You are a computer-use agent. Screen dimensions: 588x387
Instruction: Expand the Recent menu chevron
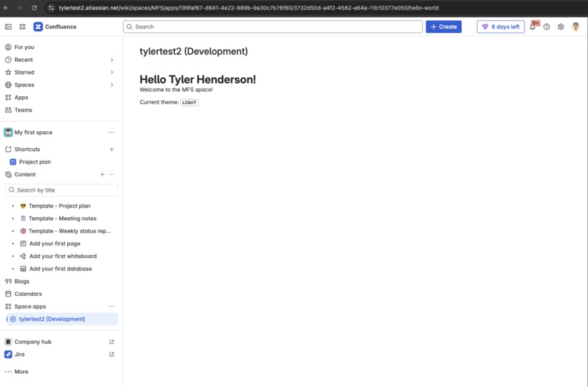(x=112, y=60)
